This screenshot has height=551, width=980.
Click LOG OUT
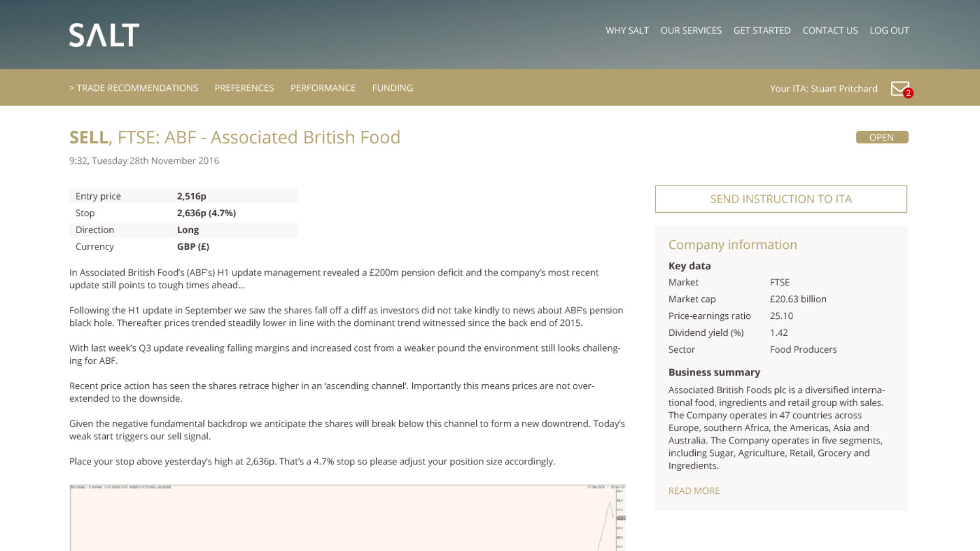(x=889, y=31)
